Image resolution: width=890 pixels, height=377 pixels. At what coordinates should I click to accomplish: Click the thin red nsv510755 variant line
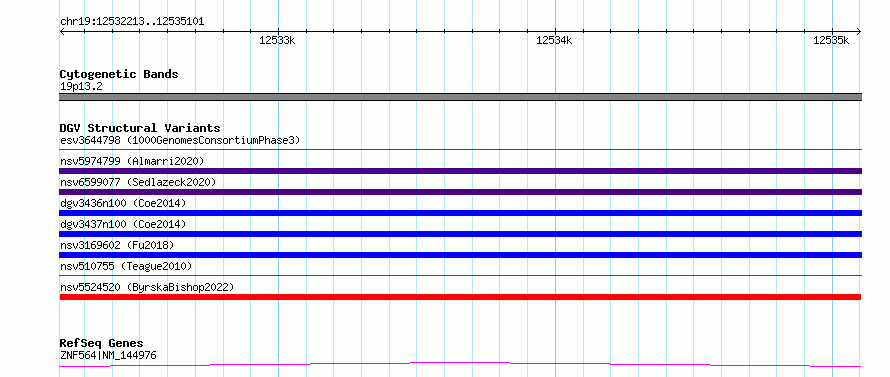(460, 276)
